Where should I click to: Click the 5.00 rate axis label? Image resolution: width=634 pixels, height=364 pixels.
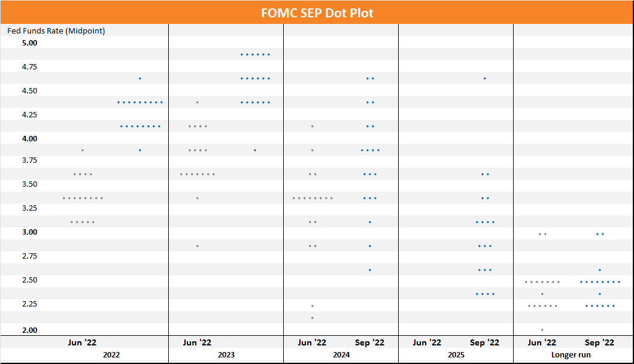pos(29,43)
